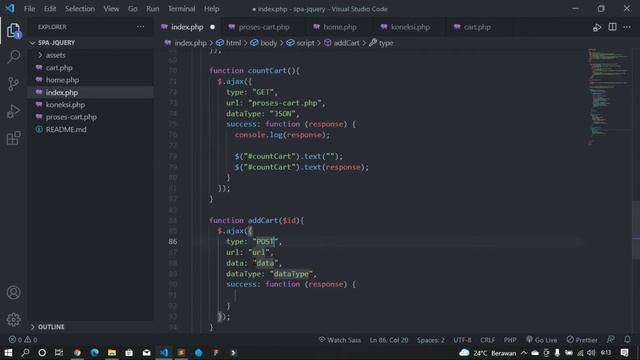The image size is (640, 360).
Task: Click Go Live in status bar
Action: 542,340
